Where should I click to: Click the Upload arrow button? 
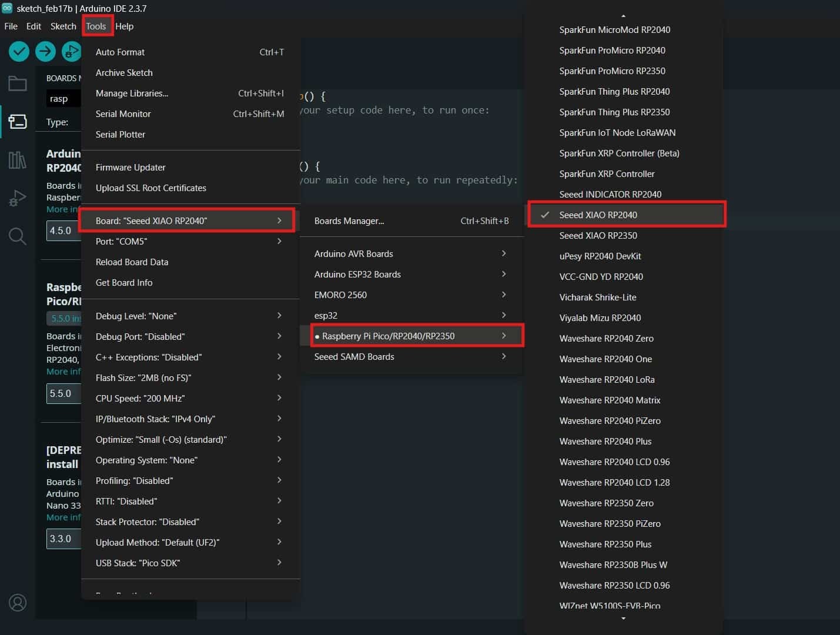coord(45,52)
